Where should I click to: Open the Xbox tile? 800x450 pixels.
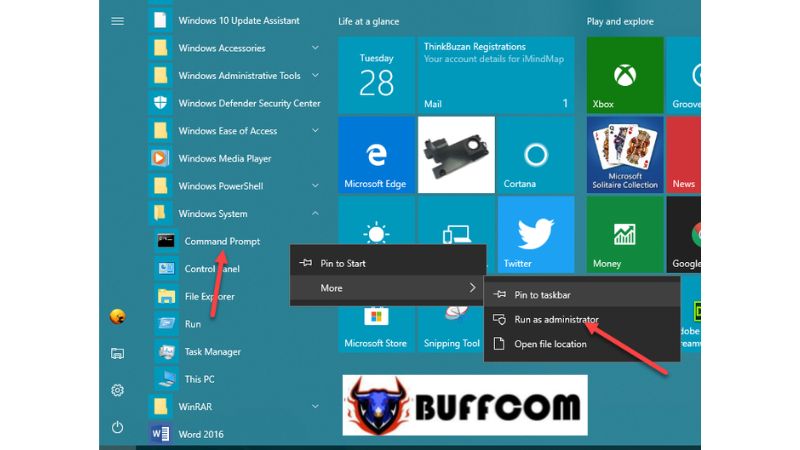pyautogui.click(x=625, y=75)
